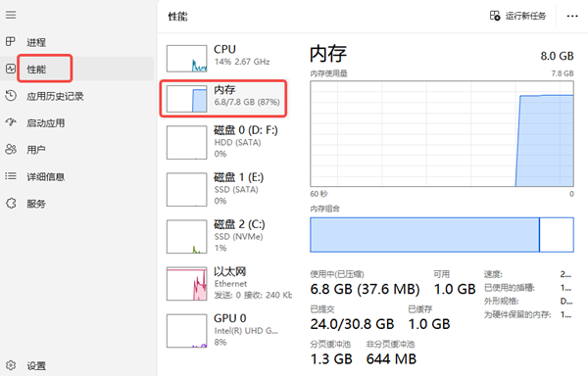Open the three-dot more options menu
Viewport: 588px width, 376px height.
[572, 16]
